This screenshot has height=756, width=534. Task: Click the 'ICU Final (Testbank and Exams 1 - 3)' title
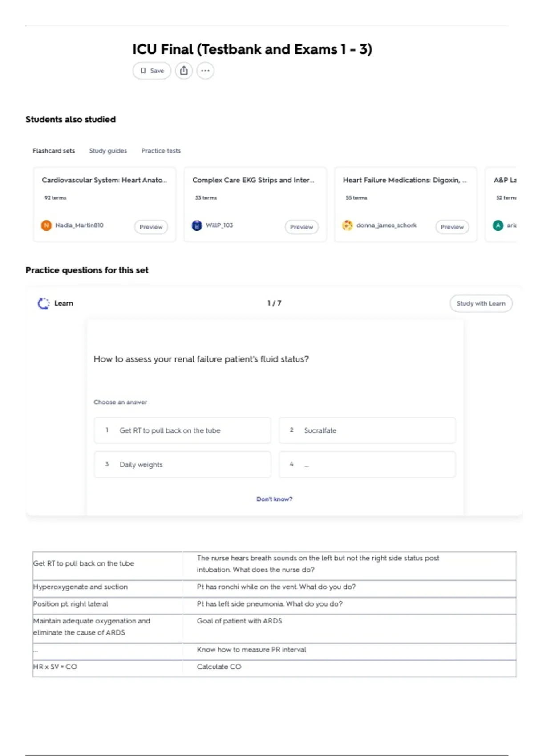(x=252, y=49)
